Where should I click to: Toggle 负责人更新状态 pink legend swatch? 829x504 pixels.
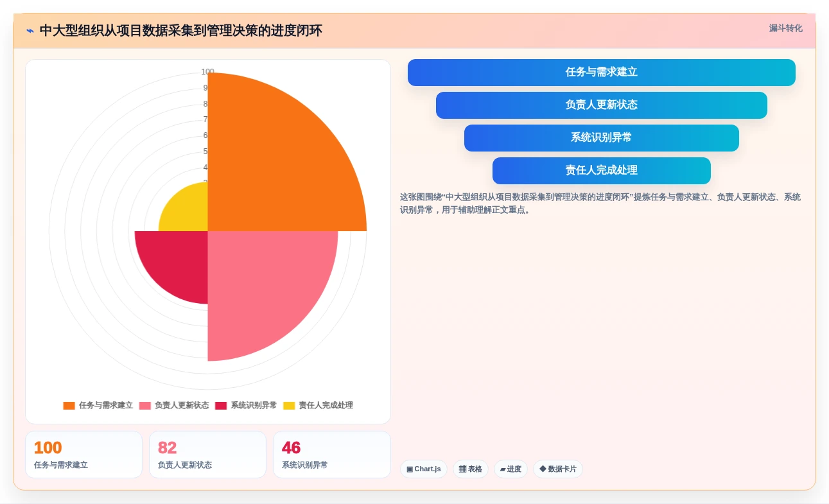145,406
